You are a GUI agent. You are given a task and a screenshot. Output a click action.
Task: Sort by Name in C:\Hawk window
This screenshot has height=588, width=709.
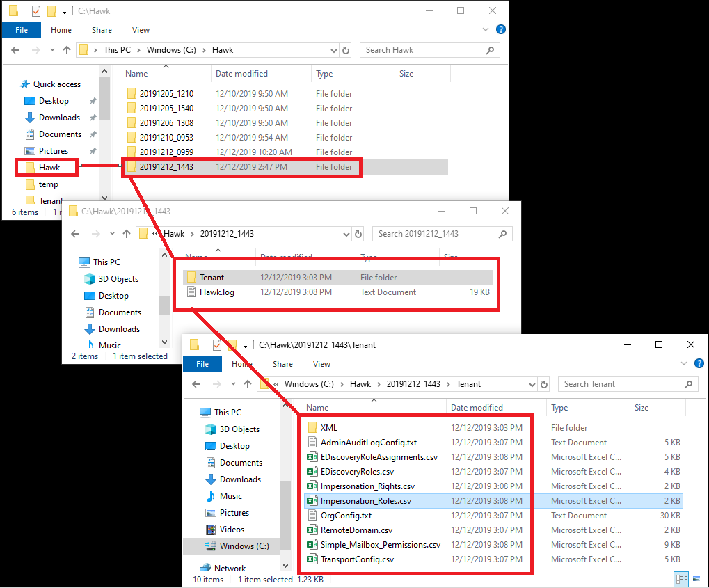[136, 74]
